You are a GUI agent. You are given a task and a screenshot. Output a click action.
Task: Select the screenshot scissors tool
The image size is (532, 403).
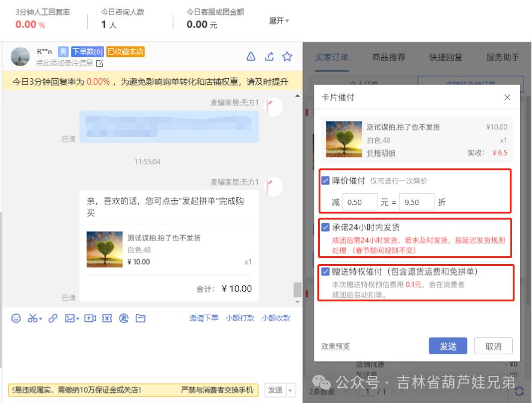coord(32,318)
